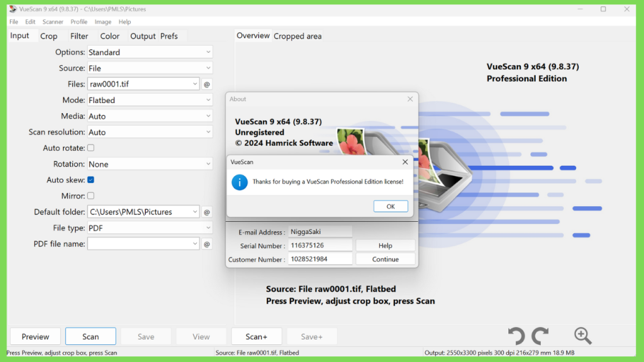The image size is (644, 362).
Task: Open the Media dropdown
Action: [150, 116]
